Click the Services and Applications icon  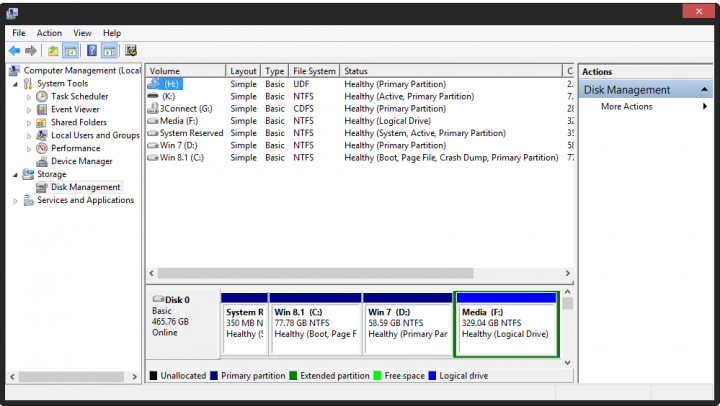pyautogui.click(x=28, y=200)
